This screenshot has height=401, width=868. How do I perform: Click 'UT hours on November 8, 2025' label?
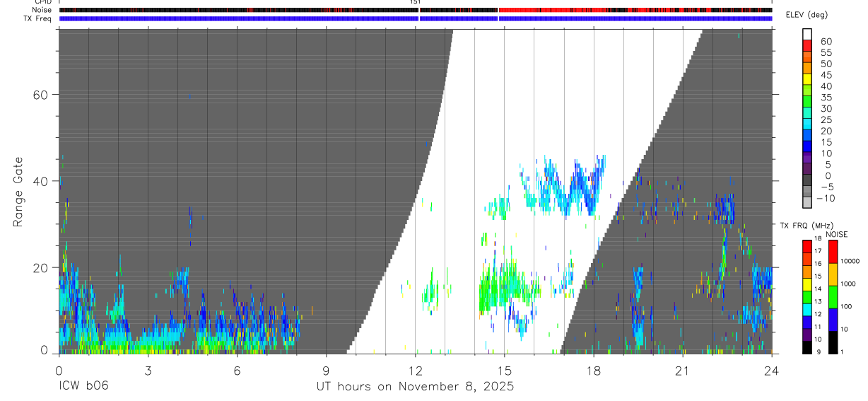tap(415, 387)
